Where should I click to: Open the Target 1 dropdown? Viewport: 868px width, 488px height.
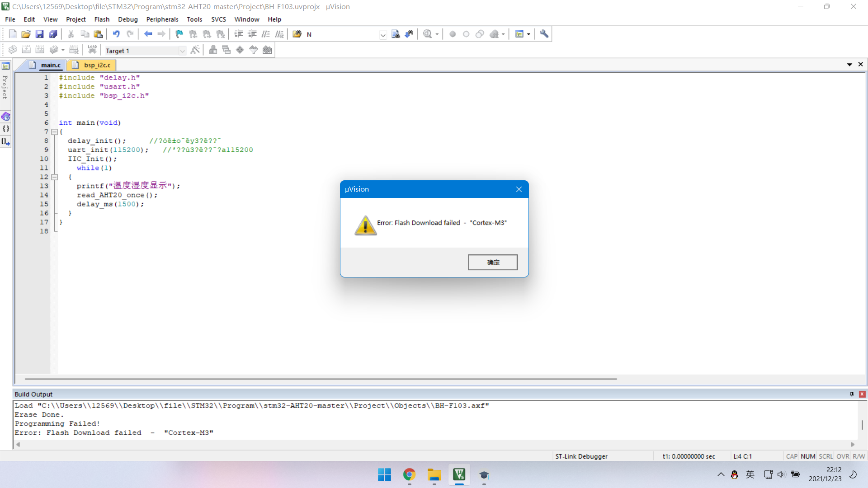pyautogui.click(x=182, y=51)
